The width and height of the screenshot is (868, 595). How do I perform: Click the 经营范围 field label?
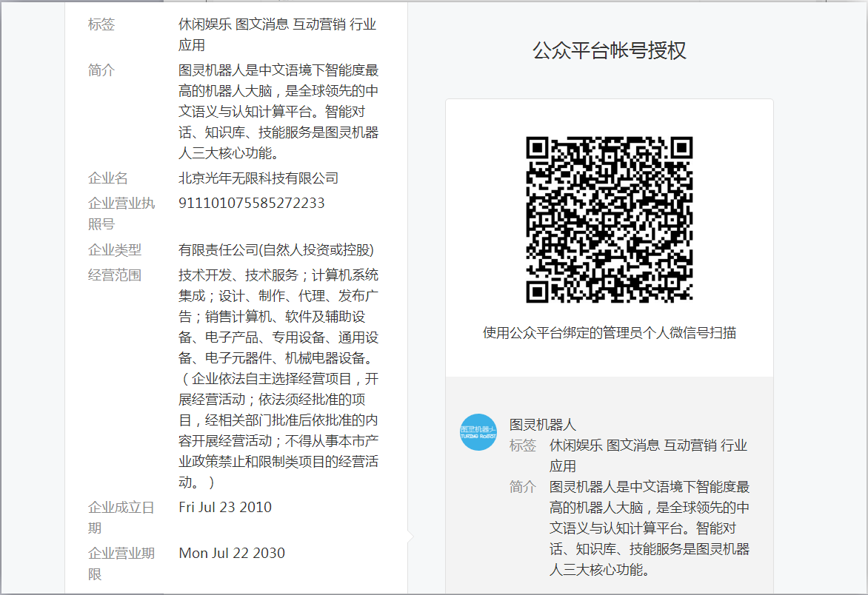pyautogui.click(x=115, y=275)
